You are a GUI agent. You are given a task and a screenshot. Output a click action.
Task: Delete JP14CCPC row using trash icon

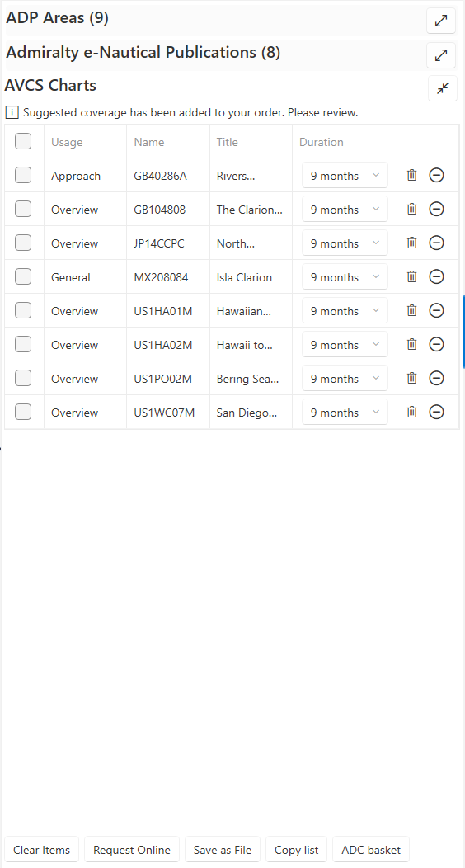(x=412, y=243)
